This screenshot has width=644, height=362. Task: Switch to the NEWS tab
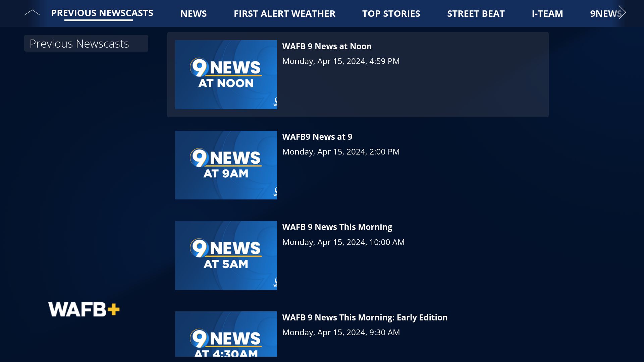pyautogui.click(x=194, y=13)
